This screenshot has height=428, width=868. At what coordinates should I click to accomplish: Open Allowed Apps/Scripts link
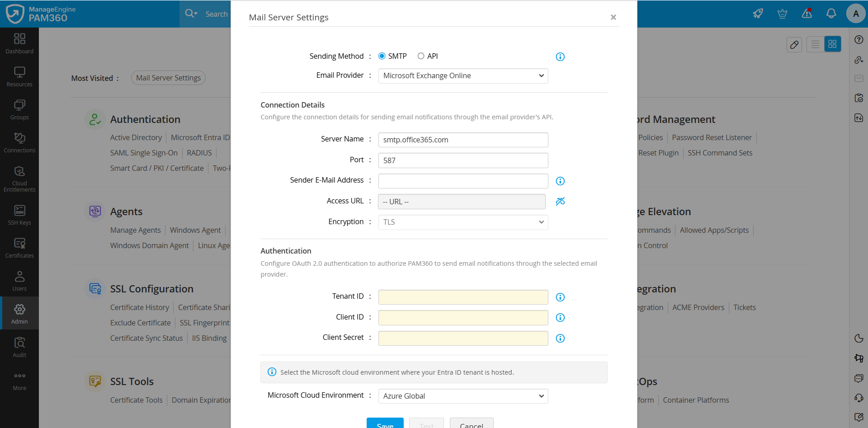[714, 230]
